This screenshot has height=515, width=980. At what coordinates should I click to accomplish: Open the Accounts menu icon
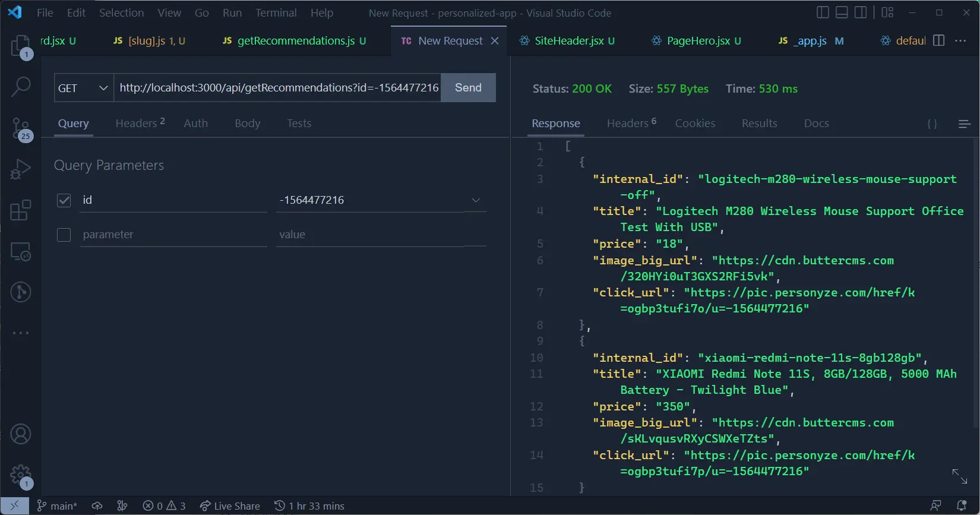click(21, 434)
